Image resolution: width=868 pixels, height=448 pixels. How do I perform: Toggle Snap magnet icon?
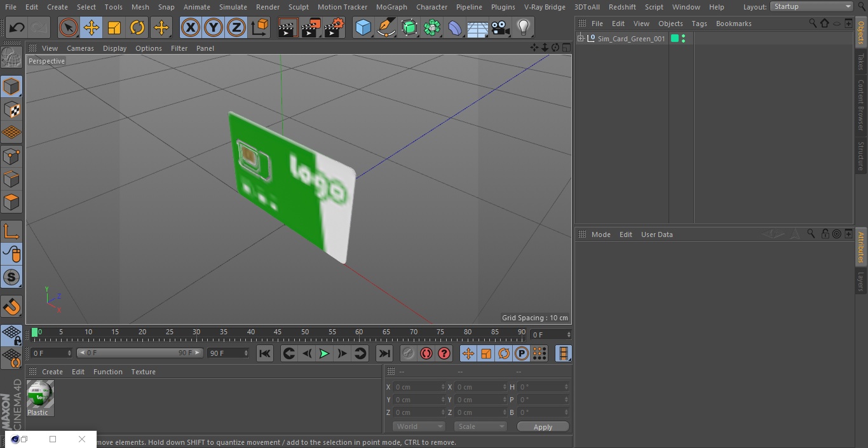click(x=11, y=307)
